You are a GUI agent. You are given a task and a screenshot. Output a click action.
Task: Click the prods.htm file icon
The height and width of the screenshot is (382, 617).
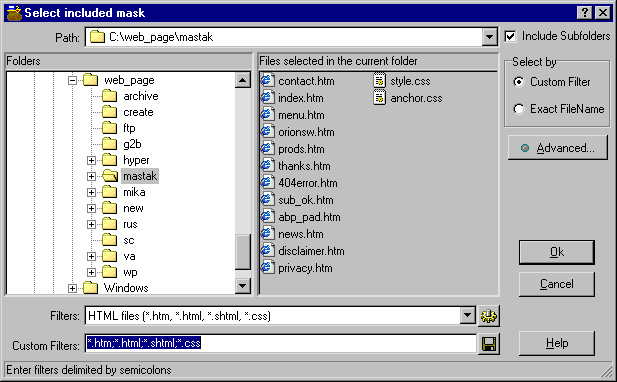coord(268,149)
